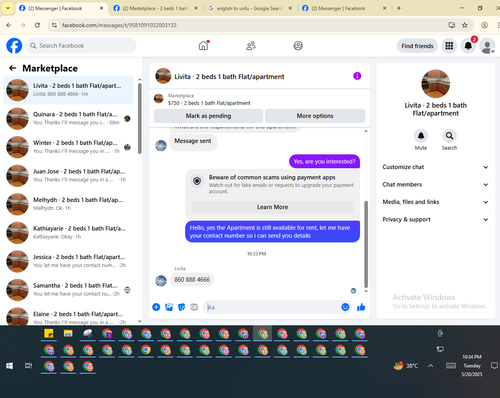
Task: Open the Samantha conversation
Action: (68, 290)
